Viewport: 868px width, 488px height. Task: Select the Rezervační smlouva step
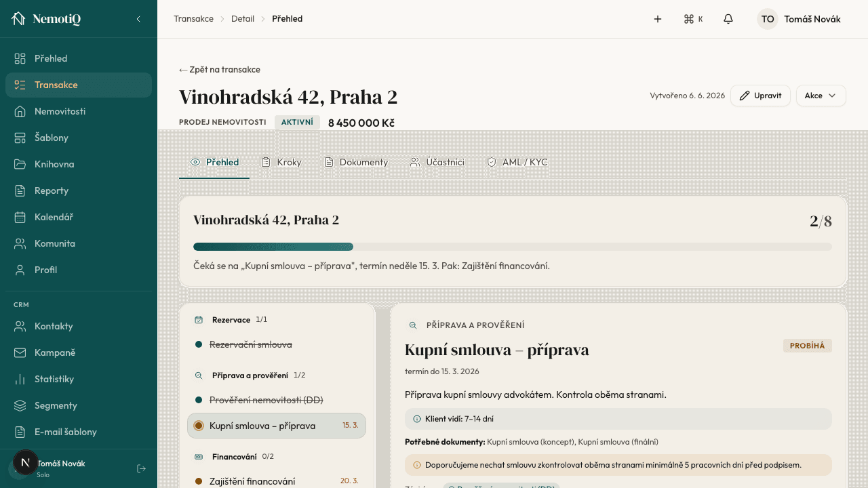pyautogui.click(x=277, y=344)
